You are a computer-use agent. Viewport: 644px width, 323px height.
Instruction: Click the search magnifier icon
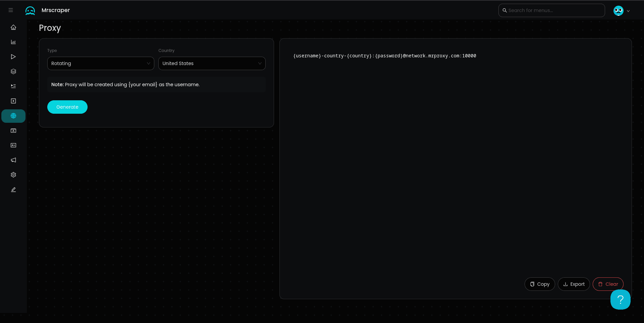tap(504, 10)
